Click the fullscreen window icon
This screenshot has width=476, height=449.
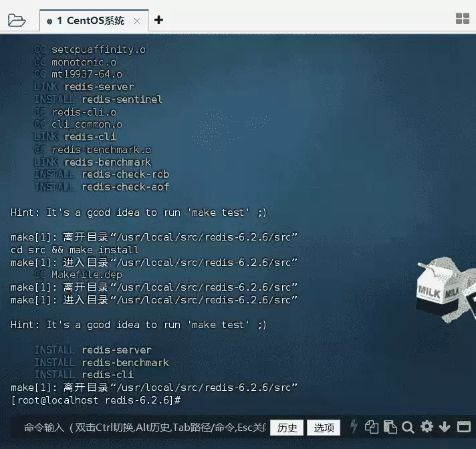pyautogui.click(x=463, y=426)
